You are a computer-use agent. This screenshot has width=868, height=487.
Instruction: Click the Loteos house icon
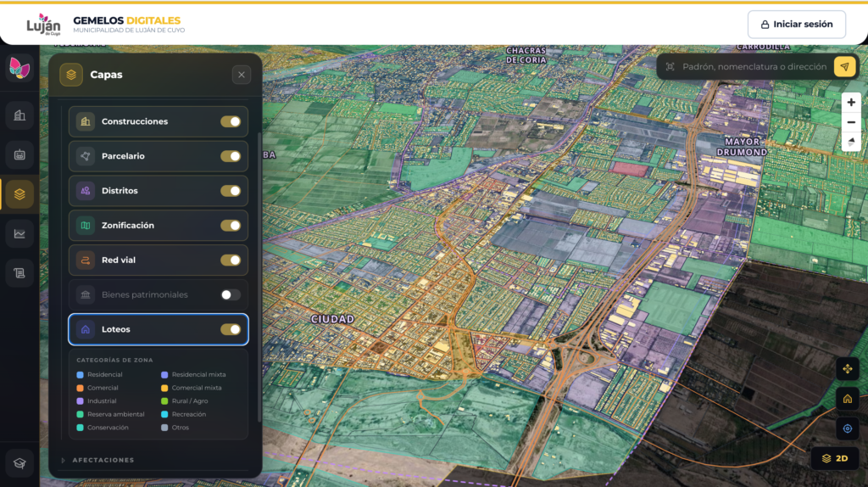[86, 329]
